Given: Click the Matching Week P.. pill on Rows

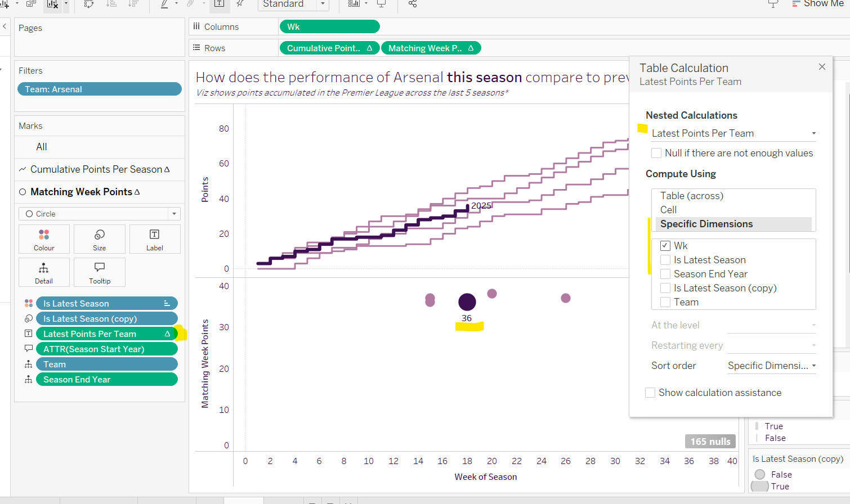Looking at the screenshot, I should pos(431,48).
